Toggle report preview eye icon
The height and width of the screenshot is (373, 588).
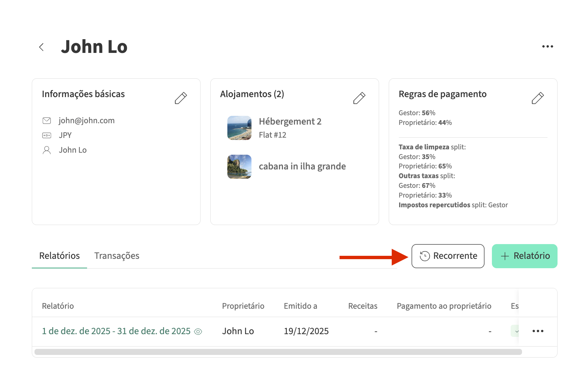click(198, 331)
